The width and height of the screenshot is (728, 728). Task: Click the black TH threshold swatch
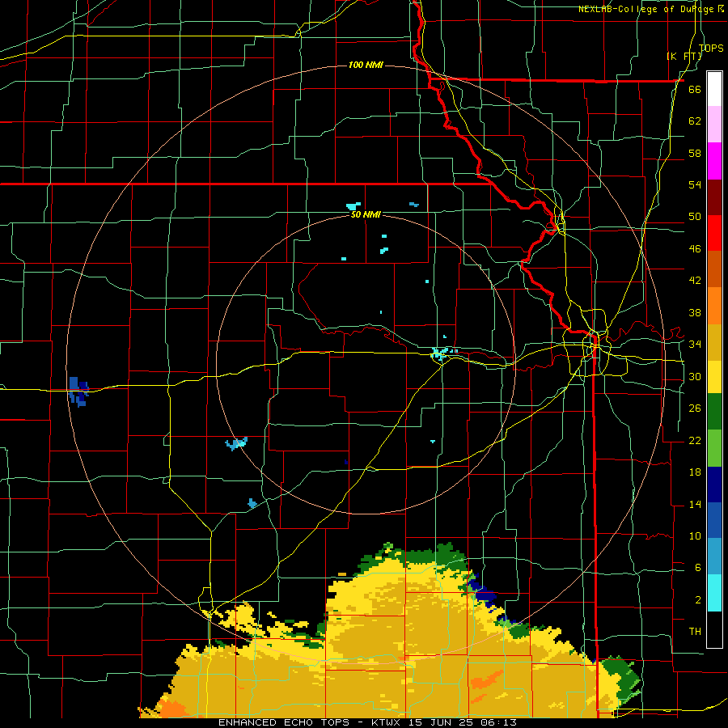[714, 629]
